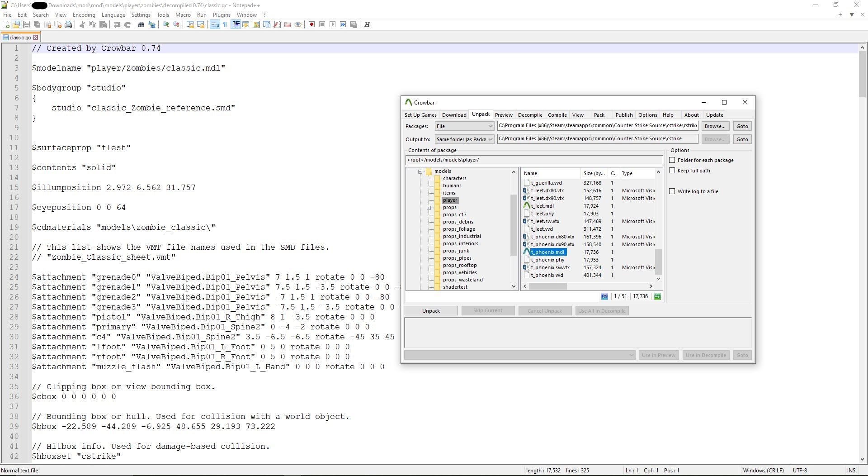Click the file list horizontal scrollbar thumb
Viewport: 868px width, 476px height.
548,286
